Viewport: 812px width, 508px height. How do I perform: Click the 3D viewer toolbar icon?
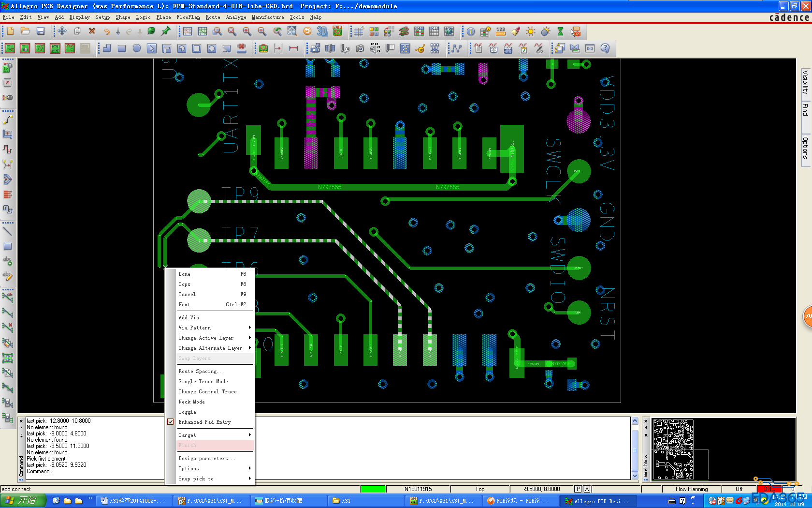coord(322,31)
